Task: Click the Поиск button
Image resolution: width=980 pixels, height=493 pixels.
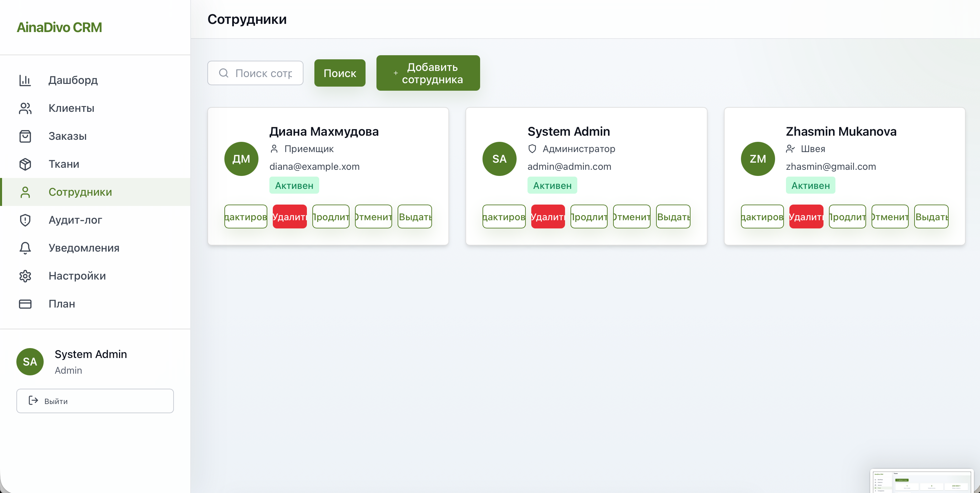Action: tap(340, 73)
